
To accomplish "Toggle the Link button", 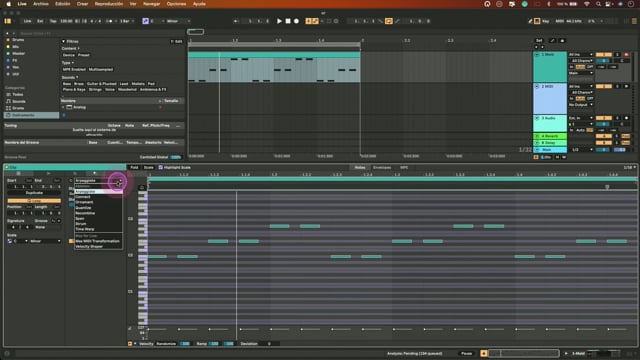I will click(27, 21).
